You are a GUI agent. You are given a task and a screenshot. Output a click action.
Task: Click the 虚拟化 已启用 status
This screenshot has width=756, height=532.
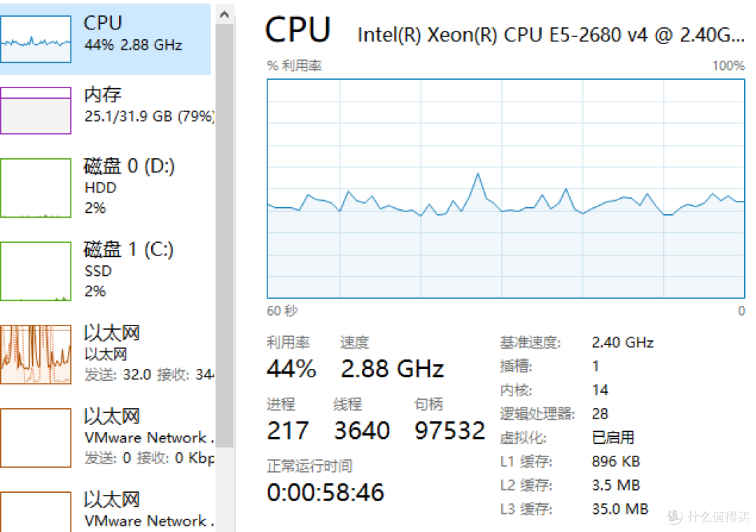[x=612, y=437]
